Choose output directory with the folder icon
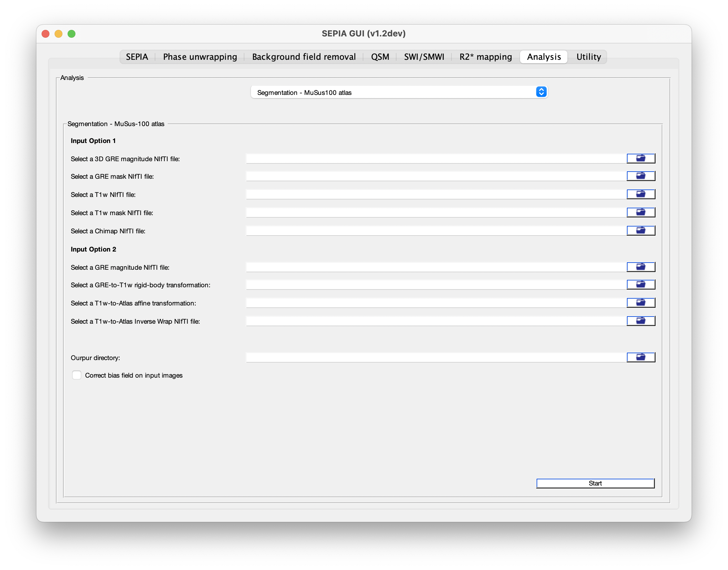Image resolution: width=728 pixels, height=570 pixels. (641, 357)
